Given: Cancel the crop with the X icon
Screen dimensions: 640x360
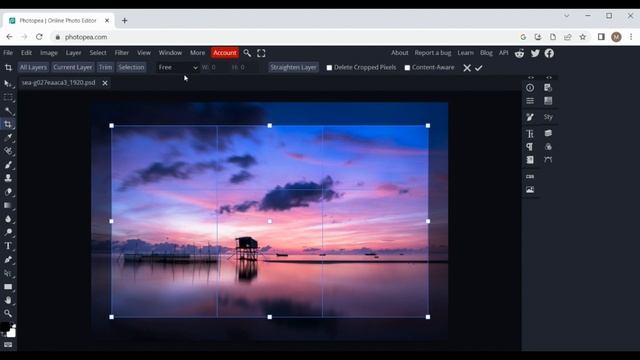Looking at the screenshot, I should 467,68.
